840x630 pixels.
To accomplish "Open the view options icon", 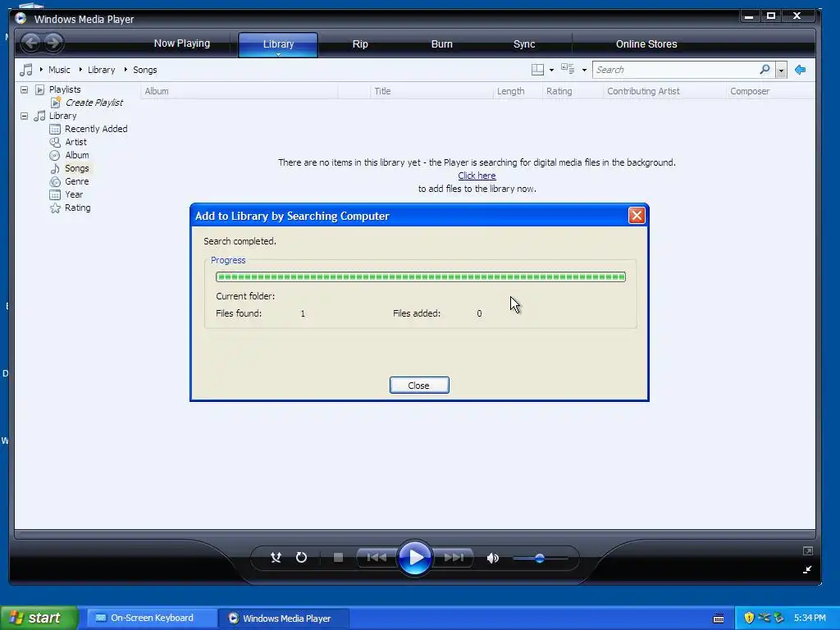I will 568,69.
